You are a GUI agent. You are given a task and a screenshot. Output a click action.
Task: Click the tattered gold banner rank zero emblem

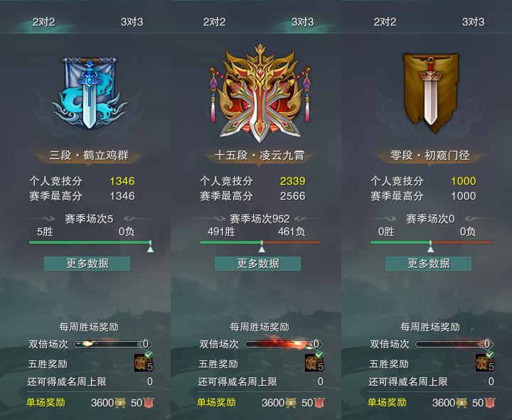(x=430, y=92)
